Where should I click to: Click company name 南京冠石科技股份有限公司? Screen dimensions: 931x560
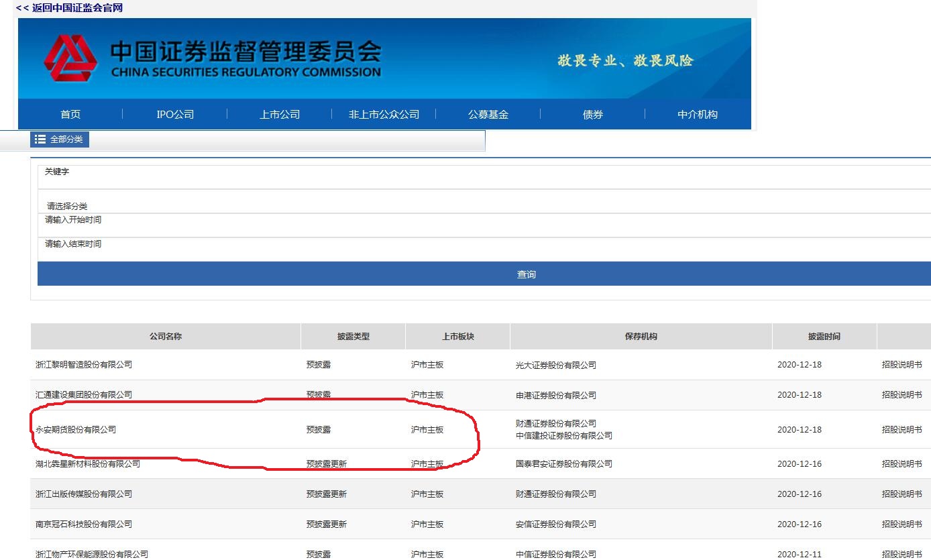(84, 524)
